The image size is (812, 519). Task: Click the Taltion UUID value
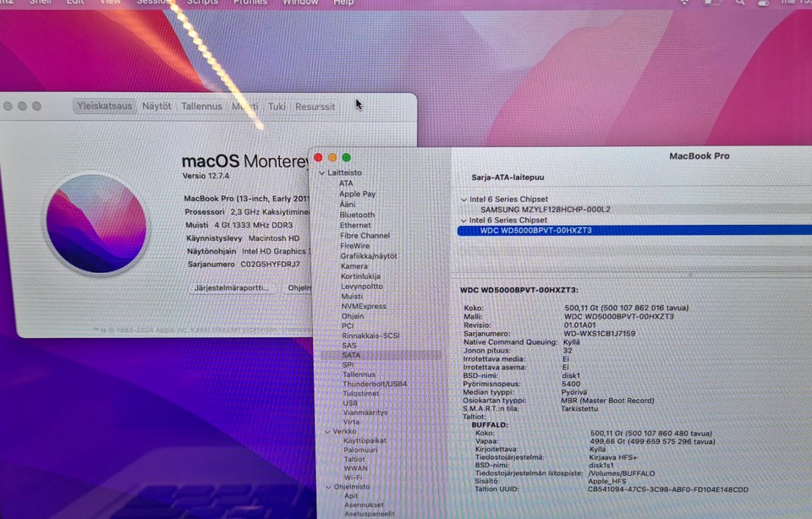tap(668, 489)
